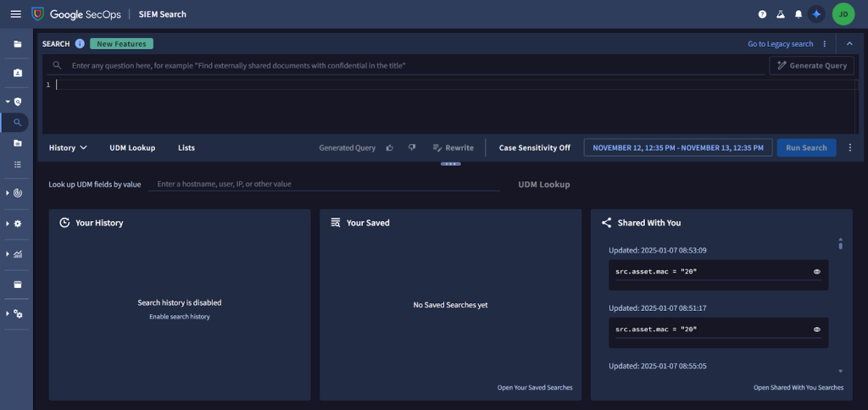Open the folder icon at the top of the sidebar
This screenshot has width=868, height=410.
[x=18, y=44]
